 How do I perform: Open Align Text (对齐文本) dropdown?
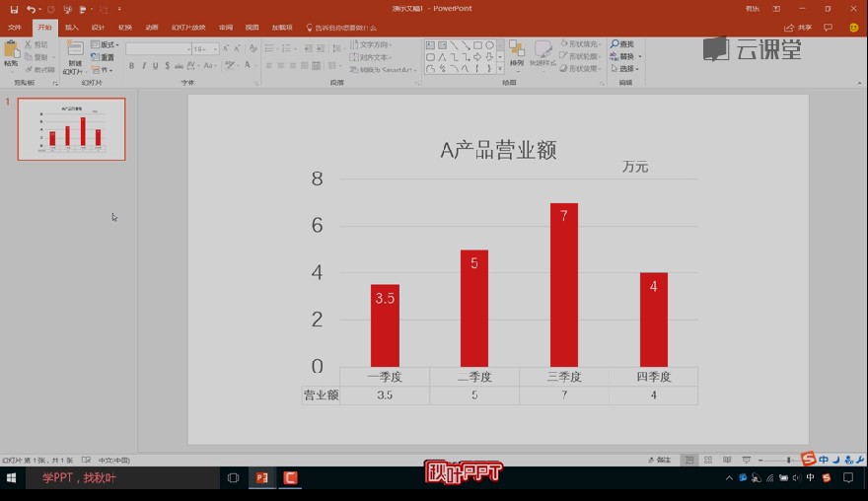click(x=371, y=57)
